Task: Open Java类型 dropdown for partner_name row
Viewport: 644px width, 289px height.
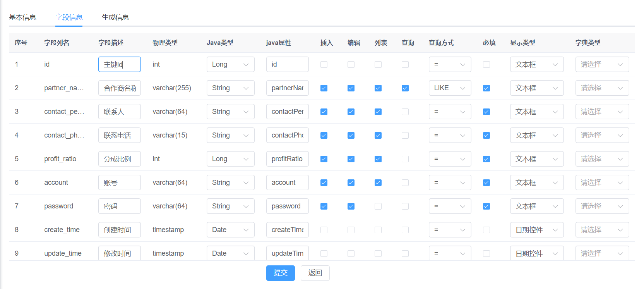Action: pos(231,88)
